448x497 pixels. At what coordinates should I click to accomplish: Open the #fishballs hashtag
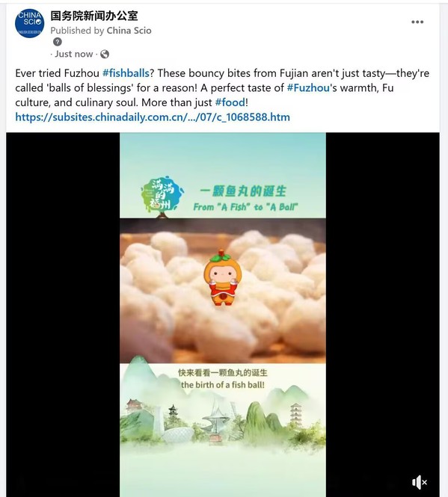point(126,73)
